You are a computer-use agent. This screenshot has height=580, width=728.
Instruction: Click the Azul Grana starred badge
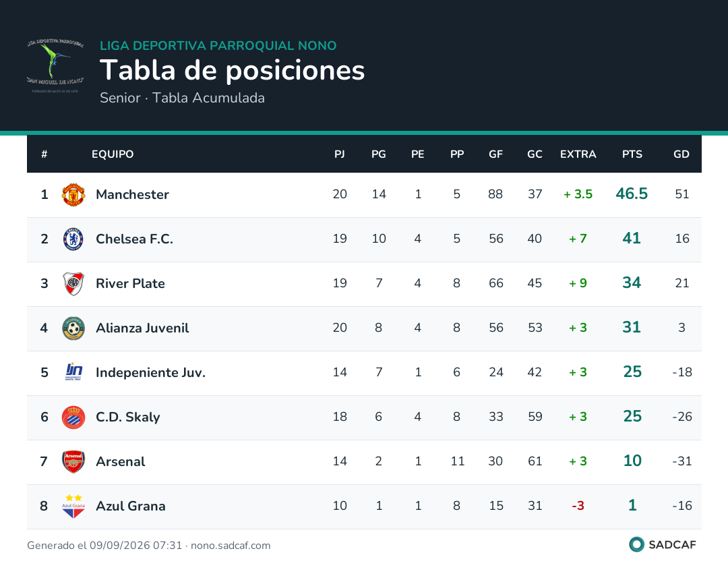pos(73,506)
